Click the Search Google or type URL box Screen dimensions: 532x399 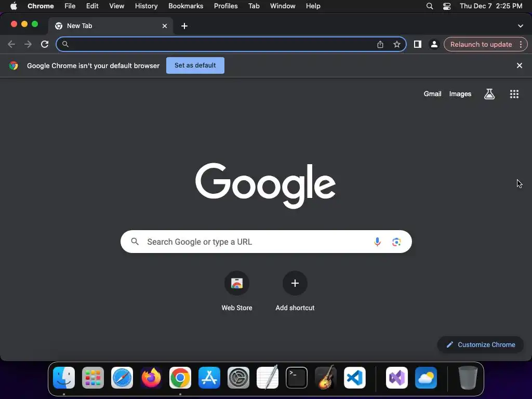[266, 242]
